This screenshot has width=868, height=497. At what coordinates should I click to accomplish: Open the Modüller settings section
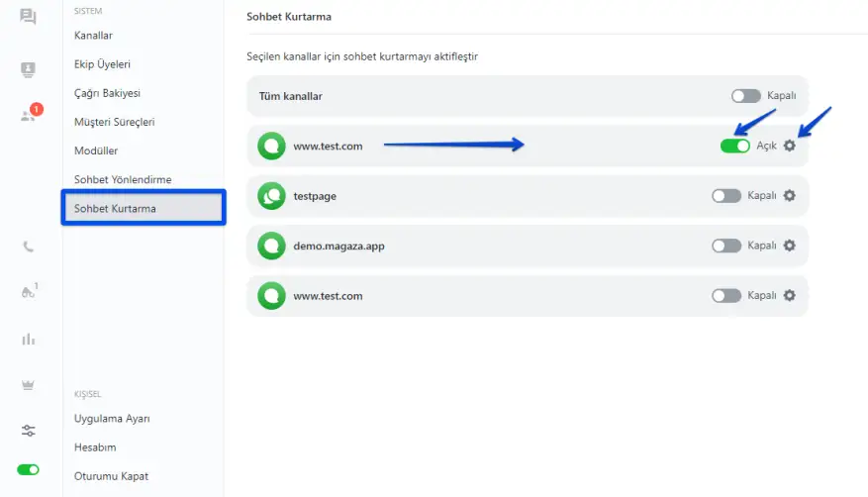(96, 150)
